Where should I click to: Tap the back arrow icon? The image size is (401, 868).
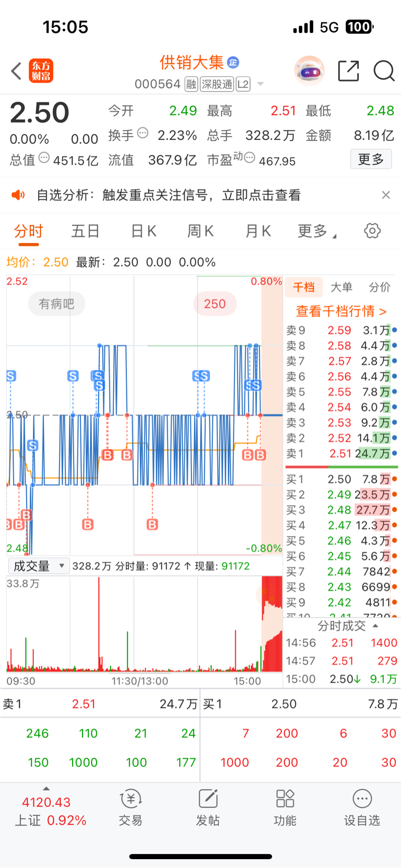pyautogui.click(x=16, y=71)
